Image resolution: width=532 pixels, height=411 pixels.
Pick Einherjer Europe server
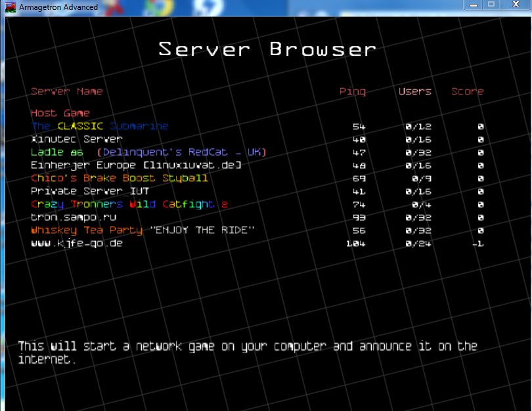(x=136, y=165)
